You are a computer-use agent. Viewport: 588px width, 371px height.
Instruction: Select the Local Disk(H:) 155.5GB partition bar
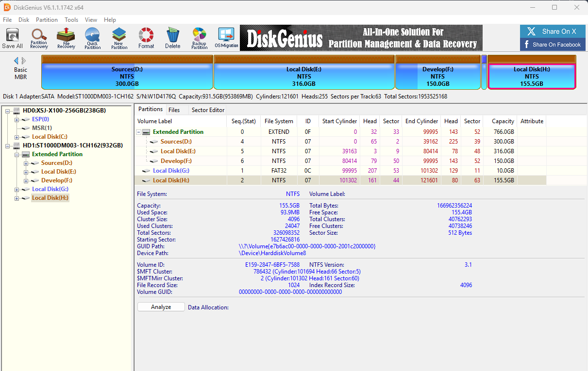[532, 72]
